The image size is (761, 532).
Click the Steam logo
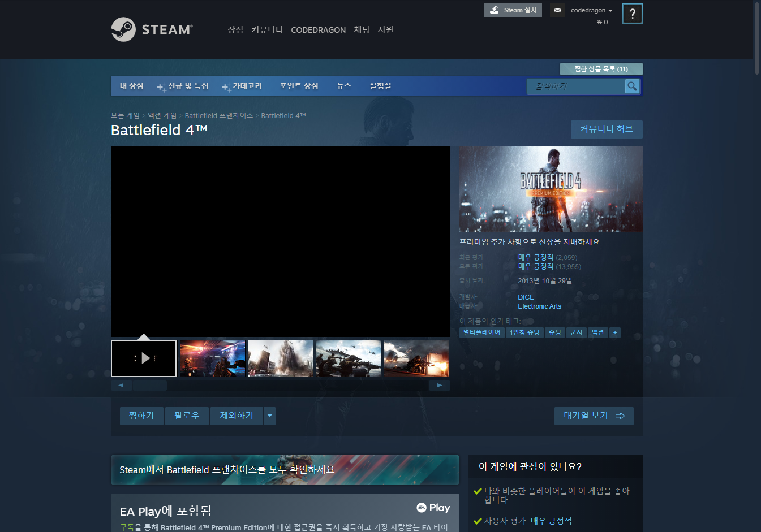152,29
